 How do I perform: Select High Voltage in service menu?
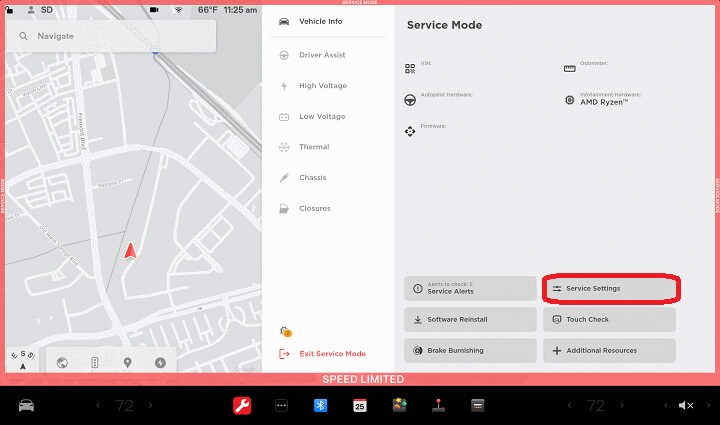322,86
